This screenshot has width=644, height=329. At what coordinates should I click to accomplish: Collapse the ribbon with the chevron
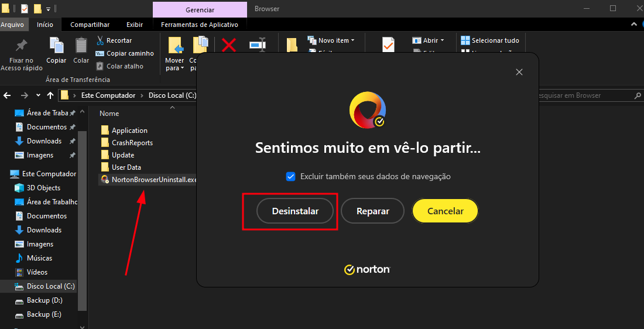(x=634, y=25)
